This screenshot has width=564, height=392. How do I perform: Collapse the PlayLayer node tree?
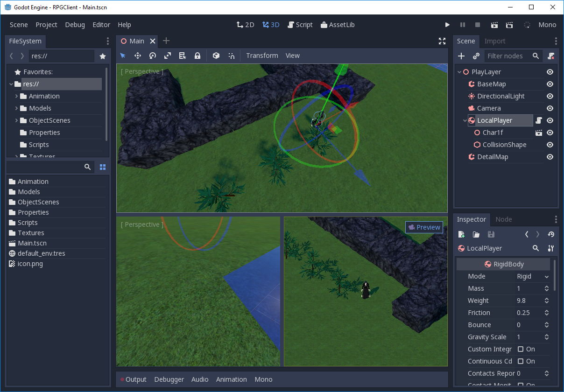point(459,71)
